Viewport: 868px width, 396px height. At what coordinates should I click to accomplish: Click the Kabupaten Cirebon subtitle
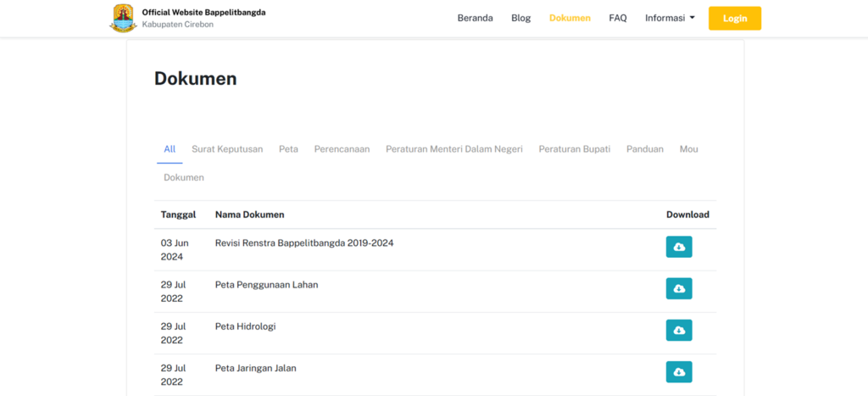178,25
